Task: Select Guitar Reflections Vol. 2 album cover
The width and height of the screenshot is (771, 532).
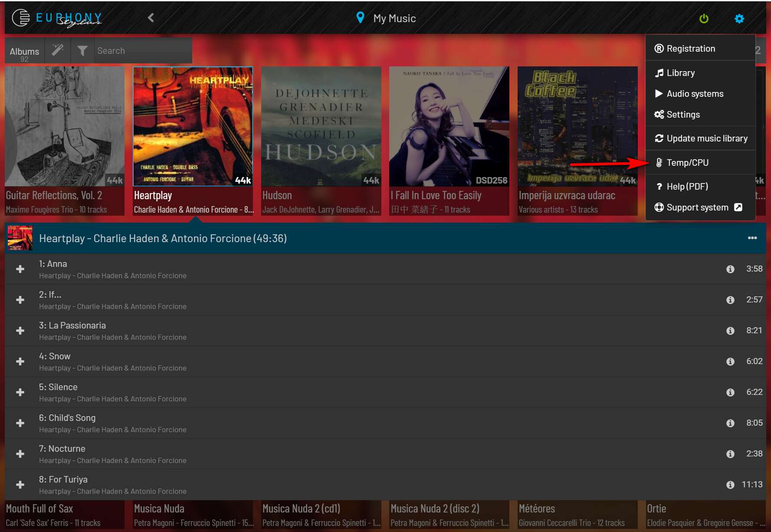Action: tap(65, 126)
